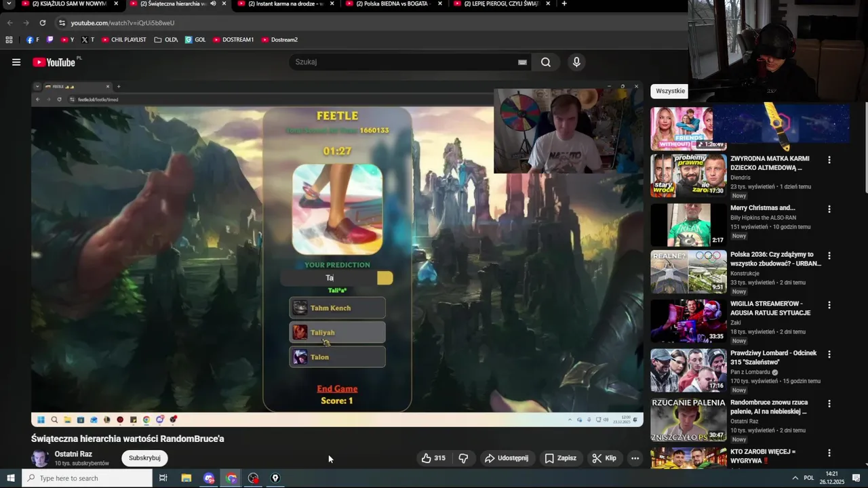
Task: Open the WIGILIA STREAMER'ÓW video title
Action: point(771,308)
